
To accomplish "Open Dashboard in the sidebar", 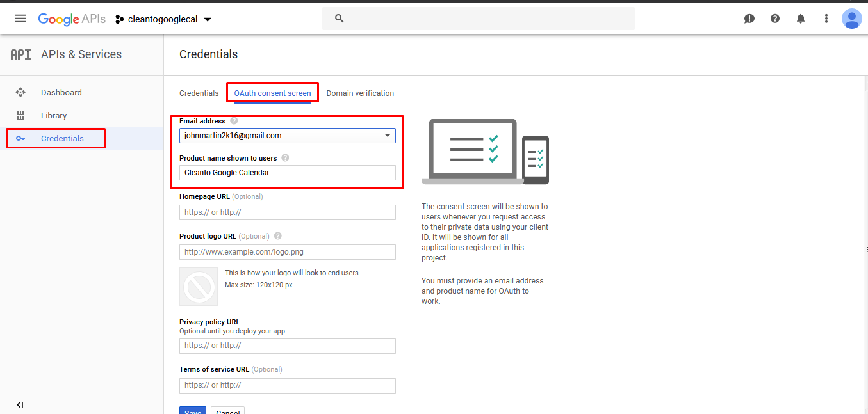I will tap(61, 93).
